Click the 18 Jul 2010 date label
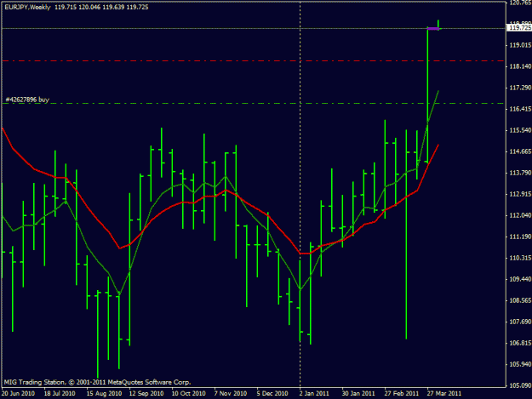The width and height of the screenshot is (532, 399). tap(60, 394)
